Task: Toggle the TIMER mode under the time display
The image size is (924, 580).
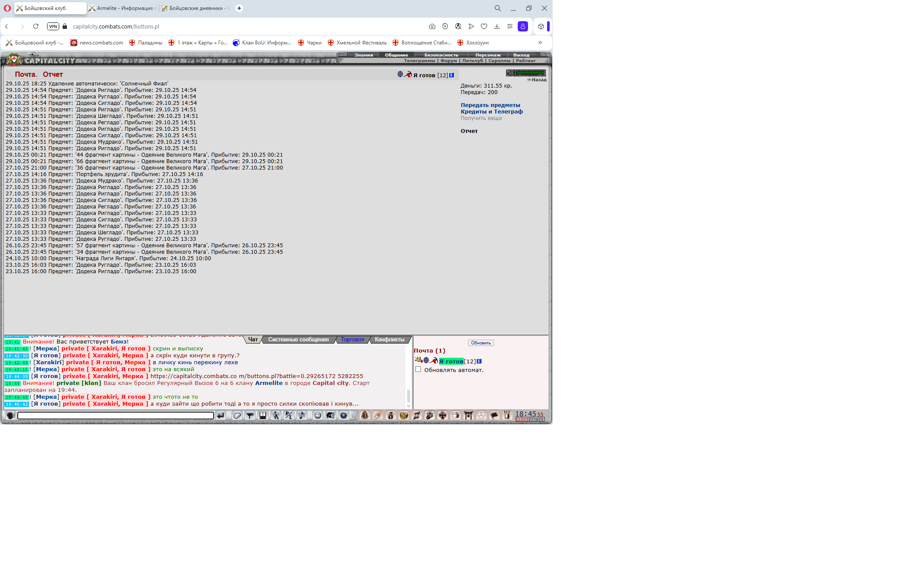Action: [x=538, y=420]
